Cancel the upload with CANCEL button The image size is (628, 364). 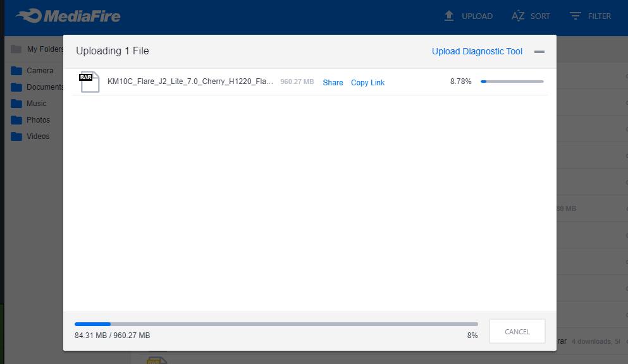coord(517,331)
